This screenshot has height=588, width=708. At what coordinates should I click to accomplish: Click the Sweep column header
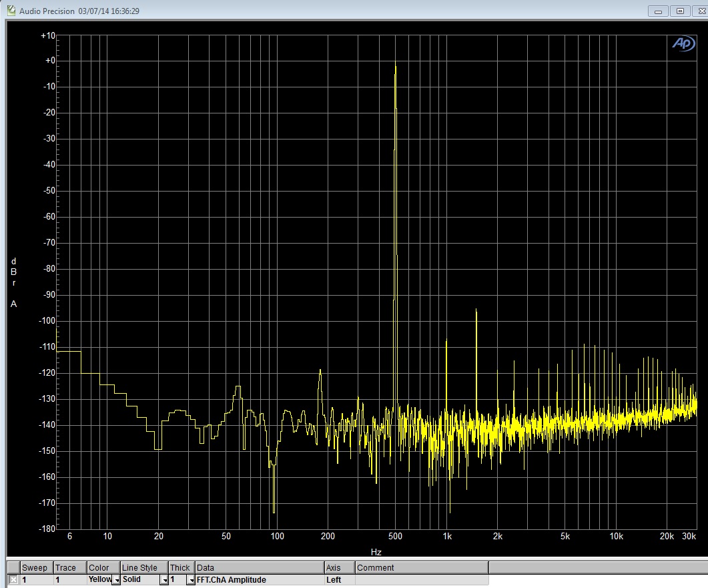pos(37,568)
